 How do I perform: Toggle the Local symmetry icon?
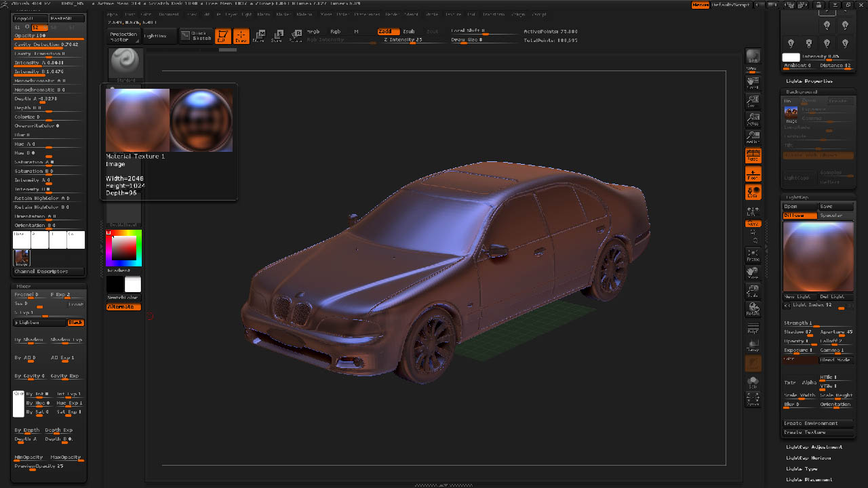point(753,192)
